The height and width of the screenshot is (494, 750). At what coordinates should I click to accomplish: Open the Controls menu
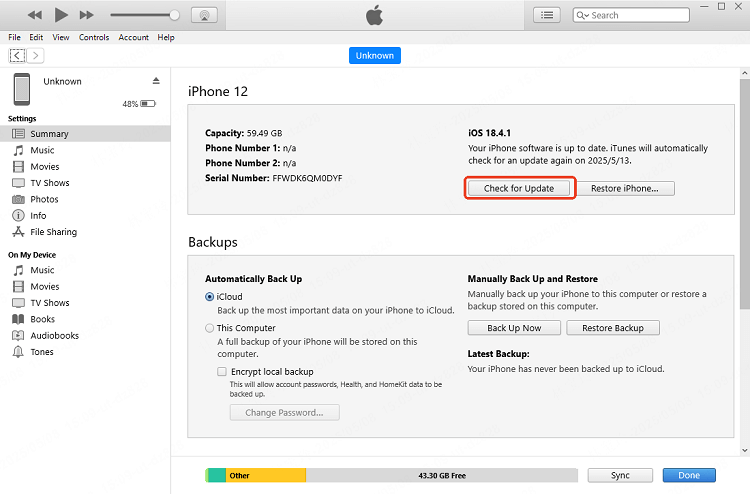click(x=94, y=38)
